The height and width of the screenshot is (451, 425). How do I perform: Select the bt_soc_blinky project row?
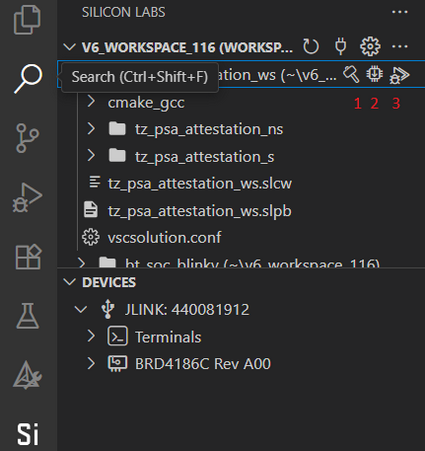point(242,262)
